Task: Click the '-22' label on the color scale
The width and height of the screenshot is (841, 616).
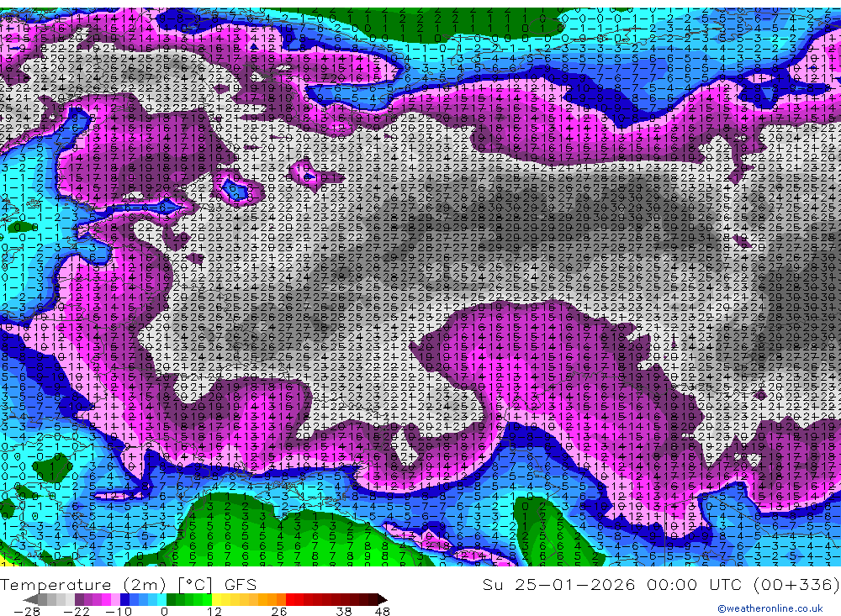Action: coord(77,611)
